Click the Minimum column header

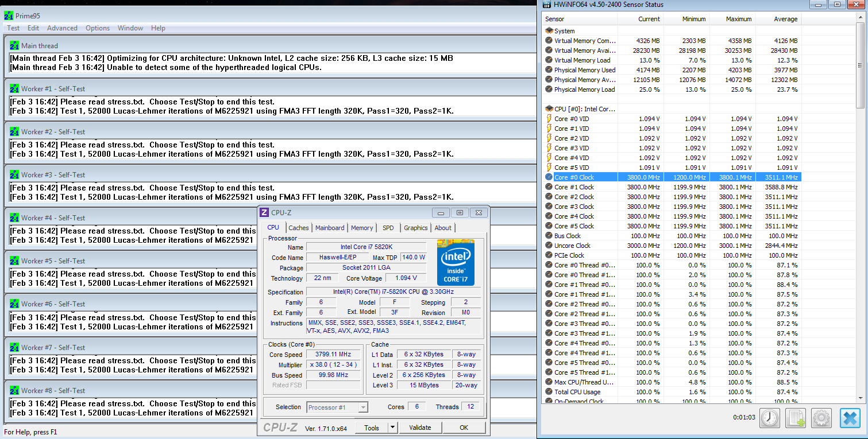pyautogui.click(x=686, y=19)
